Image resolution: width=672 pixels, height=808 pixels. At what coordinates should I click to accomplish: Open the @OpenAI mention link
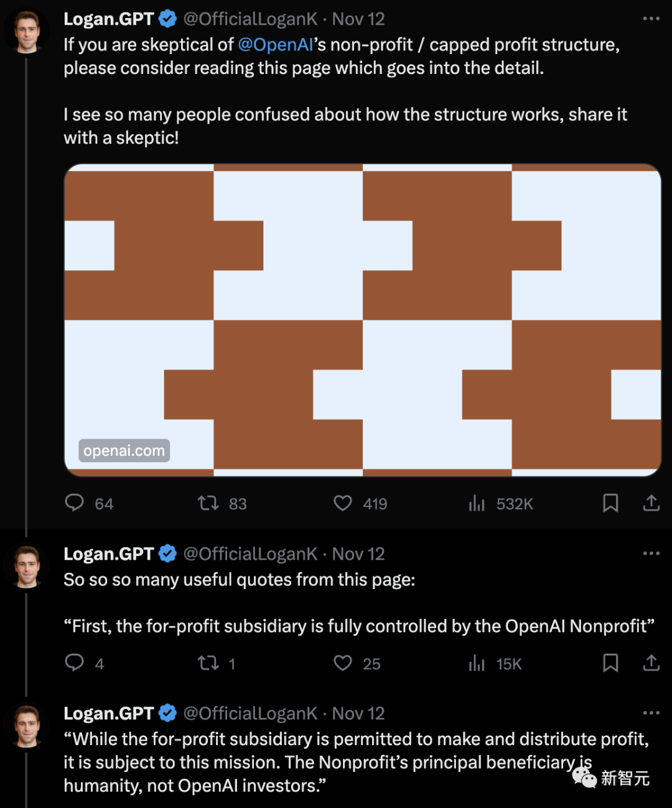[275, 45]
